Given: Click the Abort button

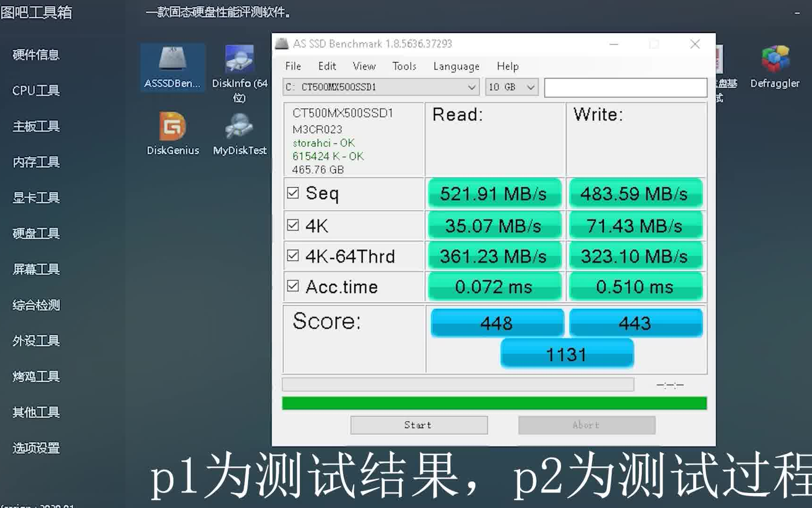Looking at the screenshot, I should [586, 425].
